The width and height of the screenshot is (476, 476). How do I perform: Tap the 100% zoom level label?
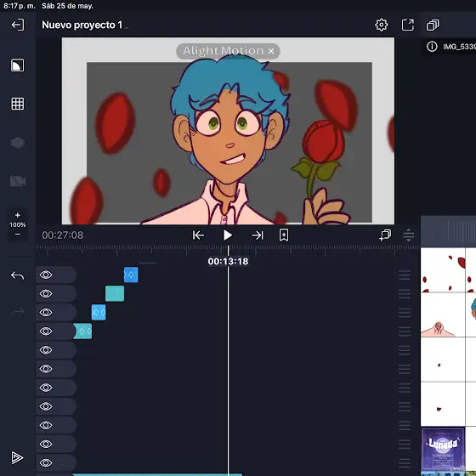18,224
